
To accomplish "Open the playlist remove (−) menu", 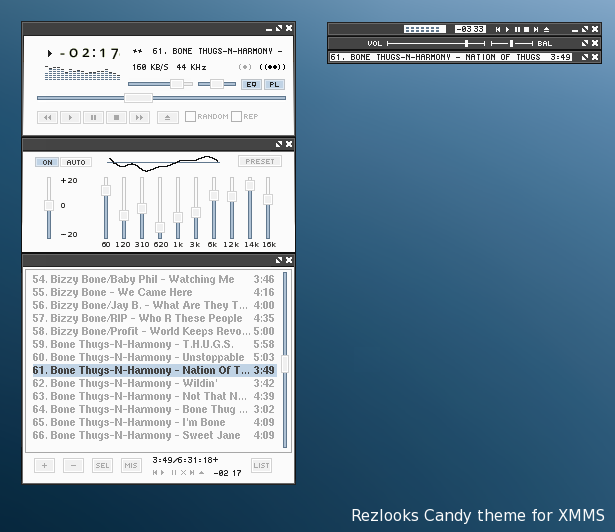I will pyautogui.click(x=73, y=466).
